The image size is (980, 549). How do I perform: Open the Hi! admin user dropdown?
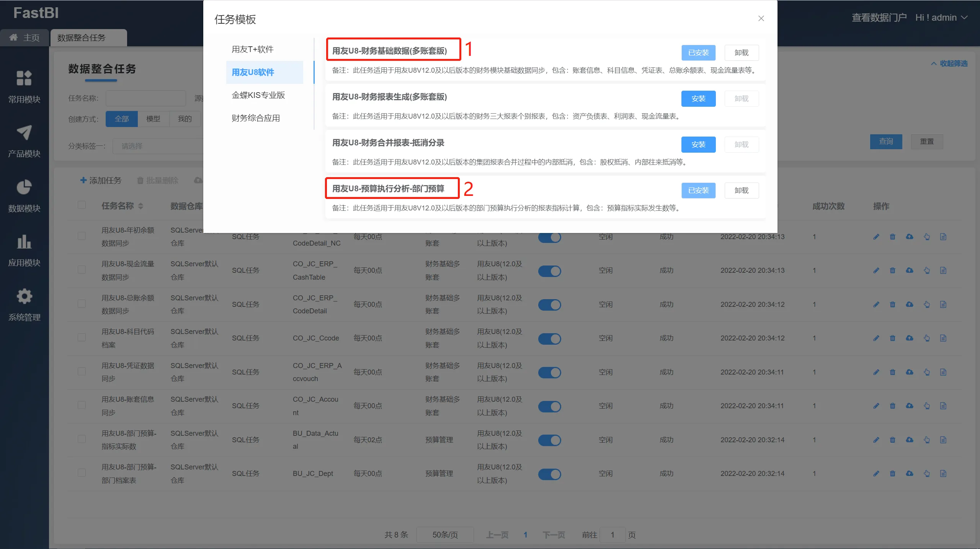click(941, 18)
